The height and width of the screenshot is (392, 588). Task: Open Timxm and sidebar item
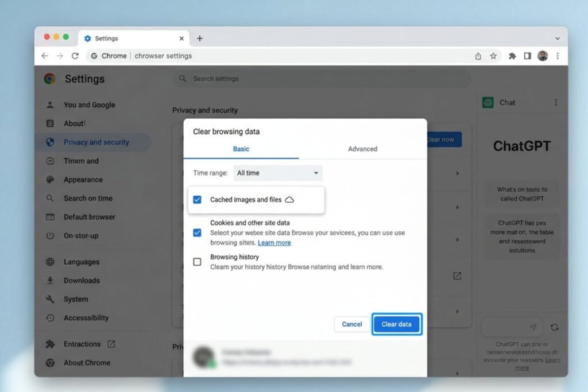coord(81,161)
